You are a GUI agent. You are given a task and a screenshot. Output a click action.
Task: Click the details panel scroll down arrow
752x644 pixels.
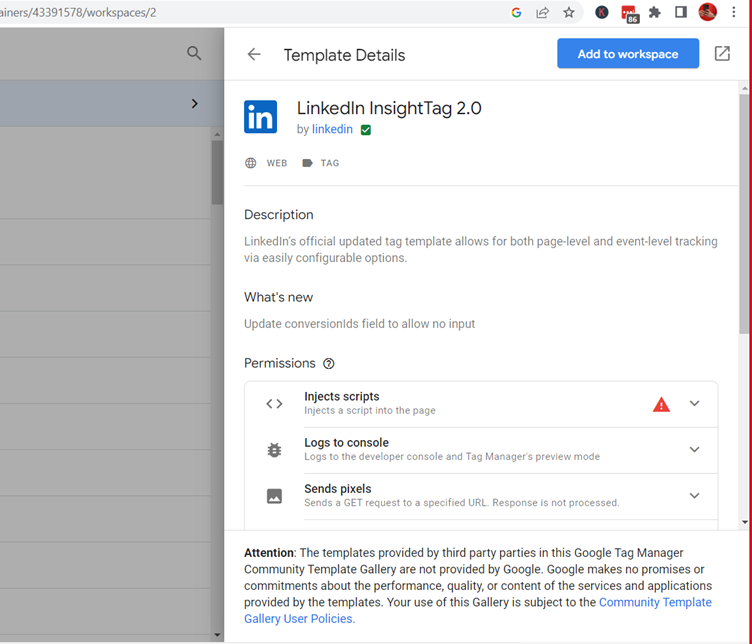(x=744, y=522)
